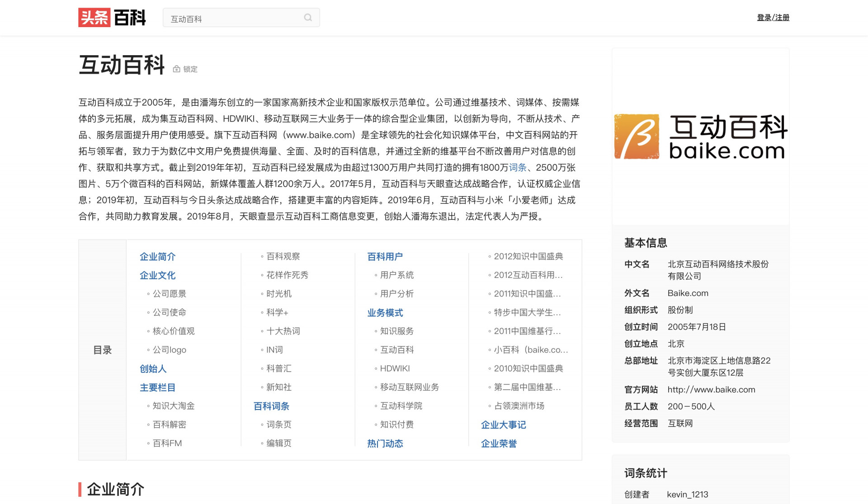The width and height of the screenshot is (868, 504).
Task: Click the 互动百科 baike.com logo image
Action: pyautogui.click(x=700, y=137)
